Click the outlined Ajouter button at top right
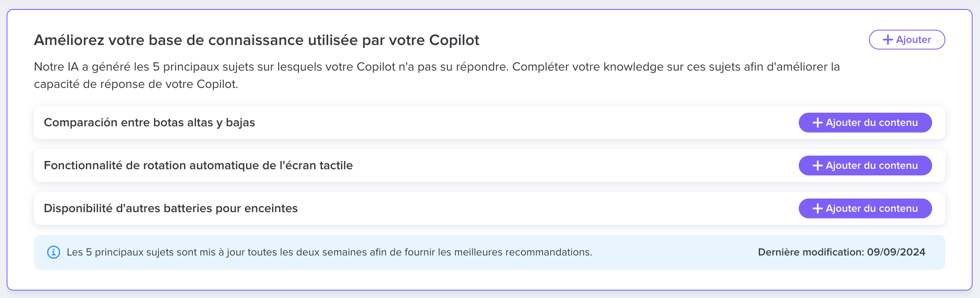980x298 pixels. pyautogui.click(x=907, y=40)
